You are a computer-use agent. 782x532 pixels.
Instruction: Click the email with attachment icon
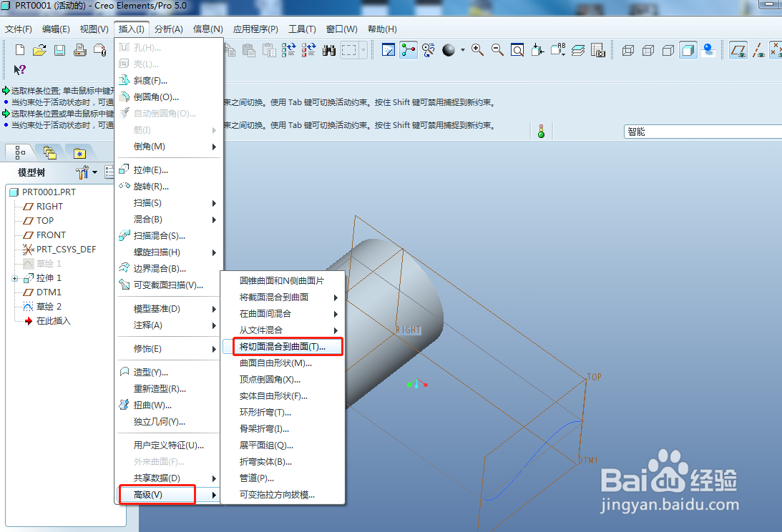pyautogui.click(x=99, y=50)
